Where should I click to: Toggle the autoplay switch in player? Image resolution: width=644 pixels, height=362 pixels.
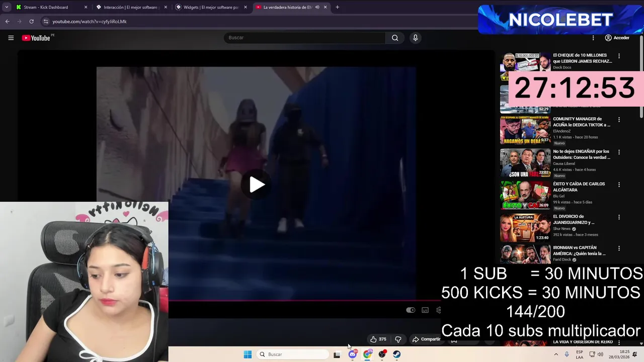point(411,310)
